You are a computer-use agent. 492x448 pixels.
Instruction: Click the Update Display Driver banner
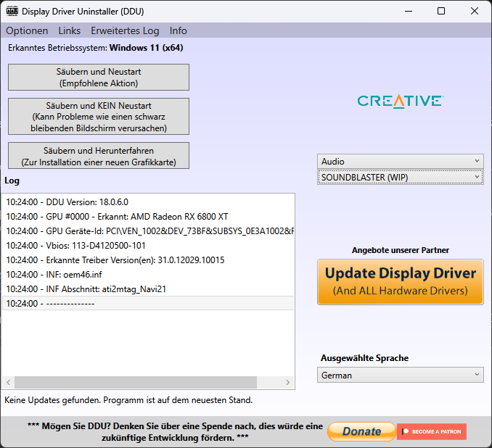coord(401,282)
